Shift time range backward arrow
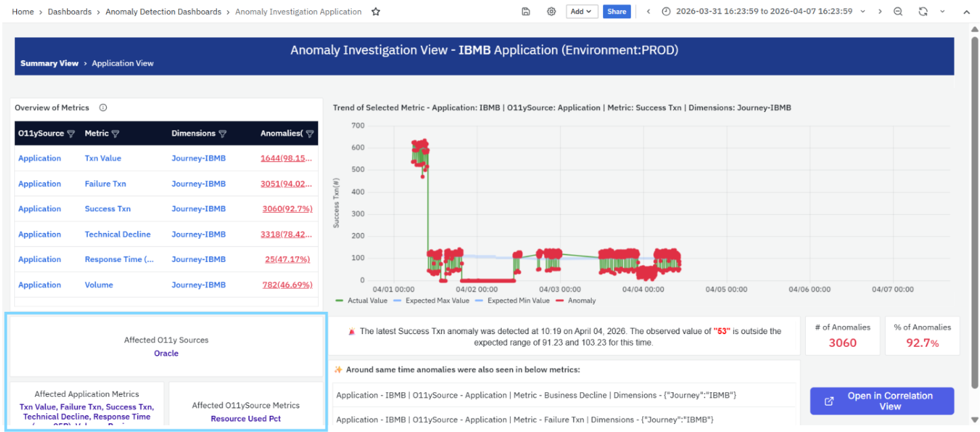Viewport: 980px width, 432px height. tap(648, 11)
